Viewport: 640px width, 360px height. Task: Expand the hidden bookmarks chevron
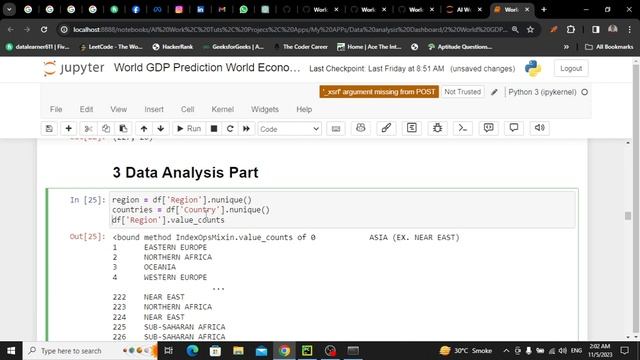566,47
